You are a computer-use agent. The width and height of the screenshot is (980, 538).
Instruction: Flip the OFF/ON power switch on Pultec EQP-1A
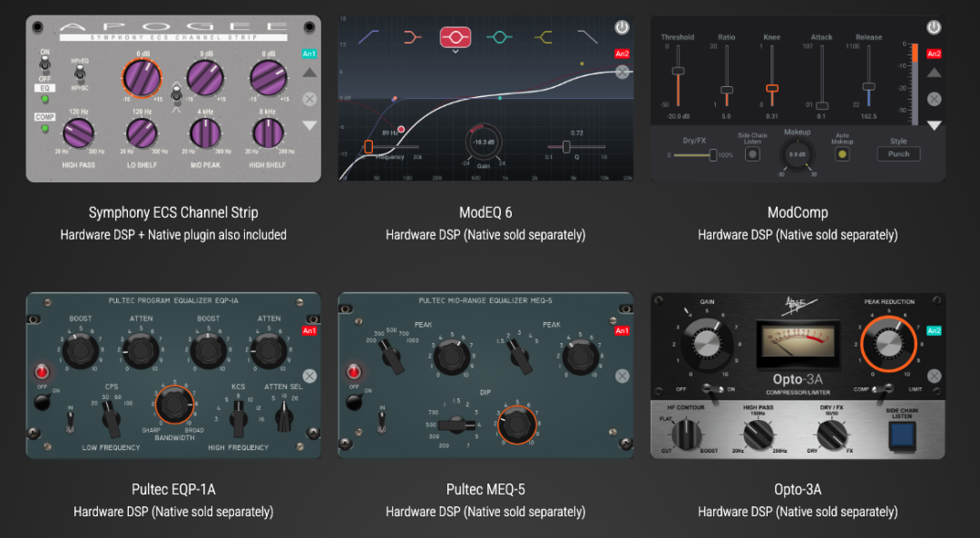coord(43,402)
